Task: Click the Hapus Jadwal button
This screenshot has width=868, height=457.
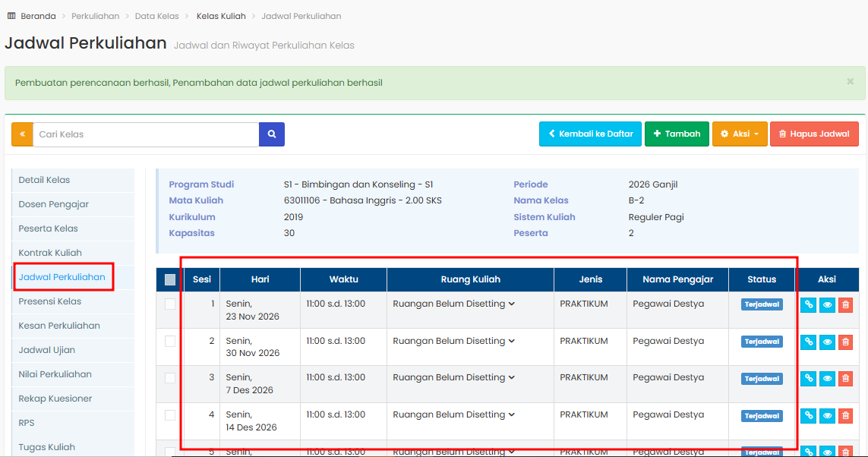Action: [x=814, y=134]
